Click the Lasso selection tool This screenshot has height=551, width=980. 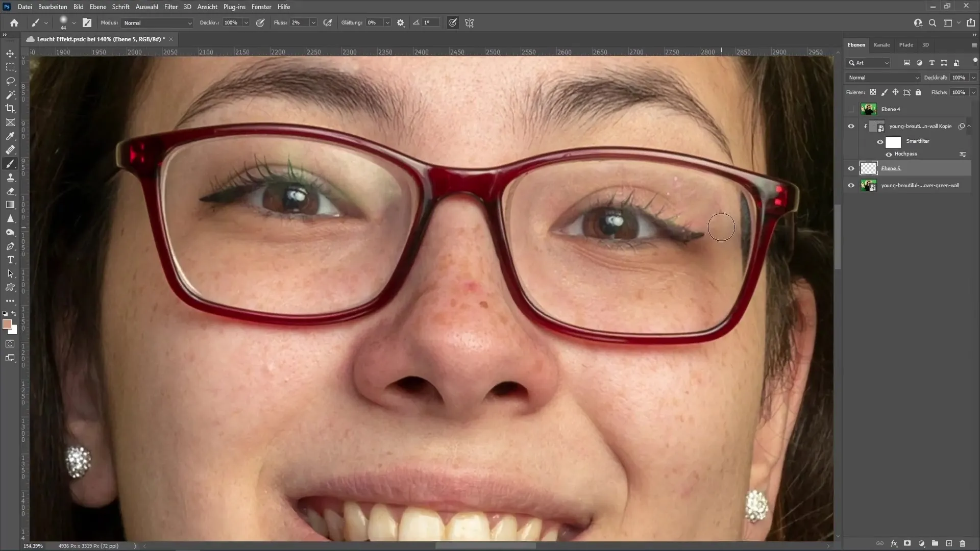[10, 80]
